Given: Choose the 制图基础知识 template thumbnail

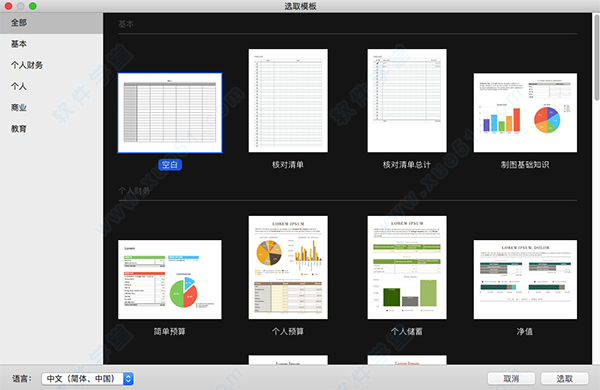Looking at the screenshot, I should click(525, 113).
